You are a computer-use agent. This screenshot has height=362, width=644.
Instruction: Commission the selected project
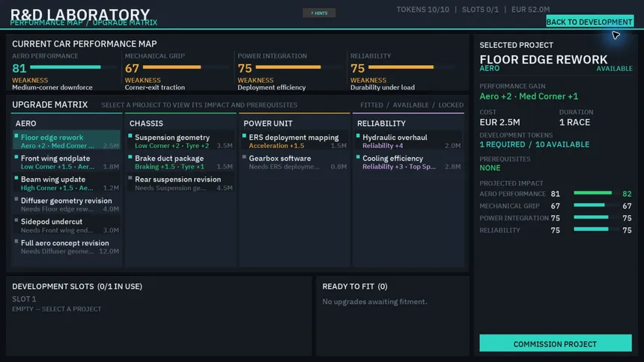[x=556, y=343]
